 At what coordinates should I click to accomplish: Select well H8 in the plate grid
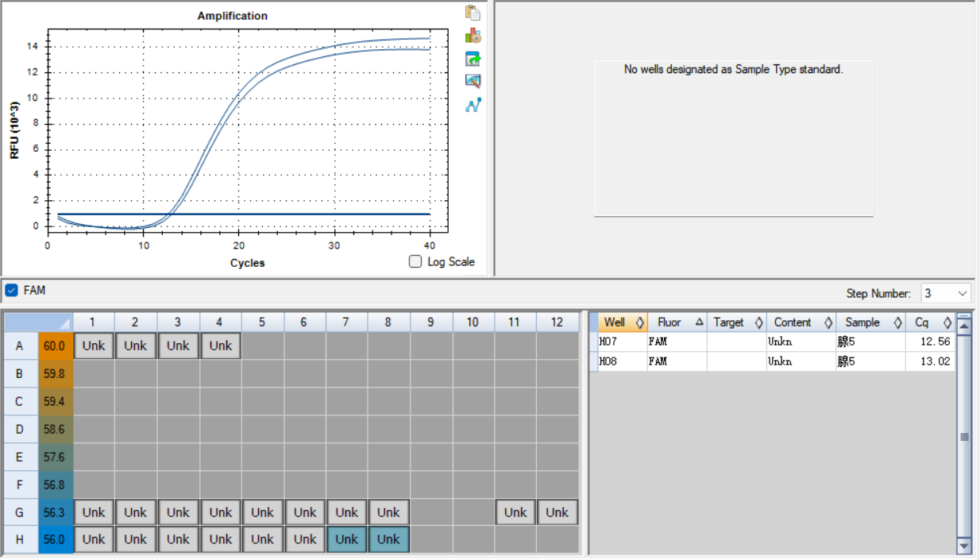pyautogui.click(x=388, y=539)
